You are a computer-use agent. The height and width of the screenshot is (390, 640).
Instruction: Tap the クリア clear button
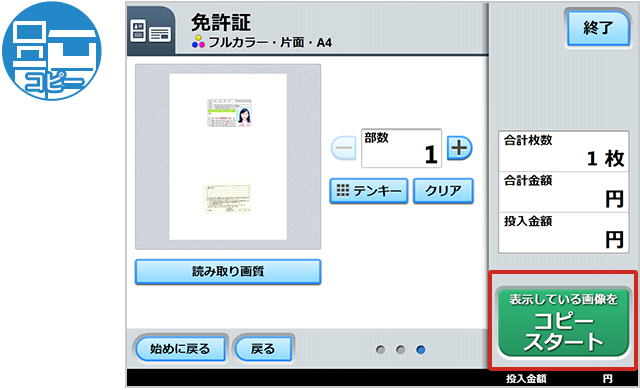pos(443,191)
